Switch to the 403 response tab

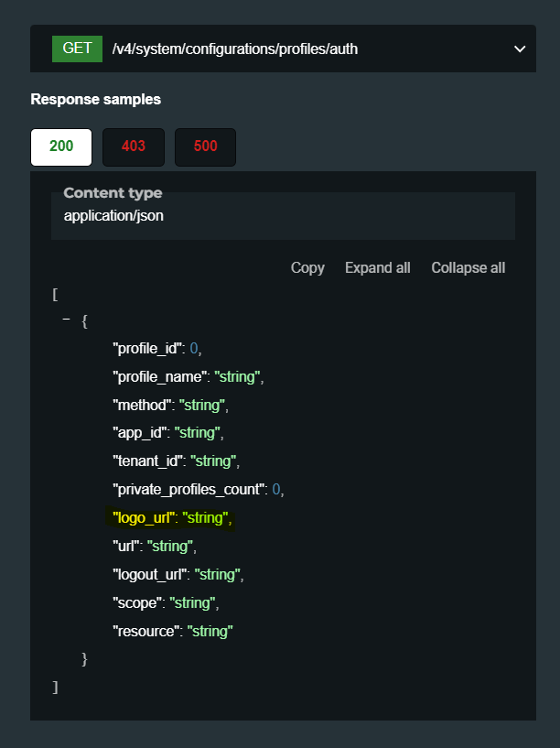click(x=134, y=146)
